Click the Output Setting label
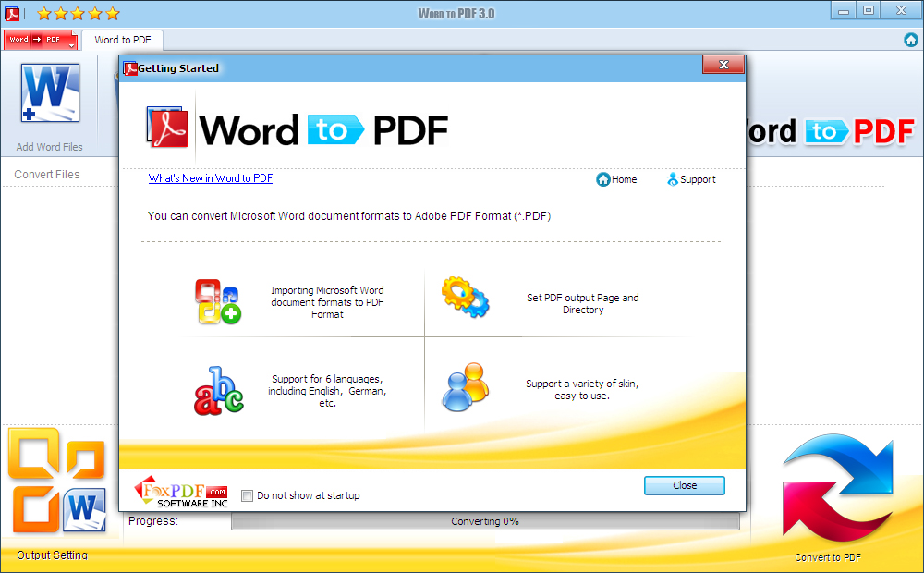Screen dimensions: 924x573 (52, 555)
